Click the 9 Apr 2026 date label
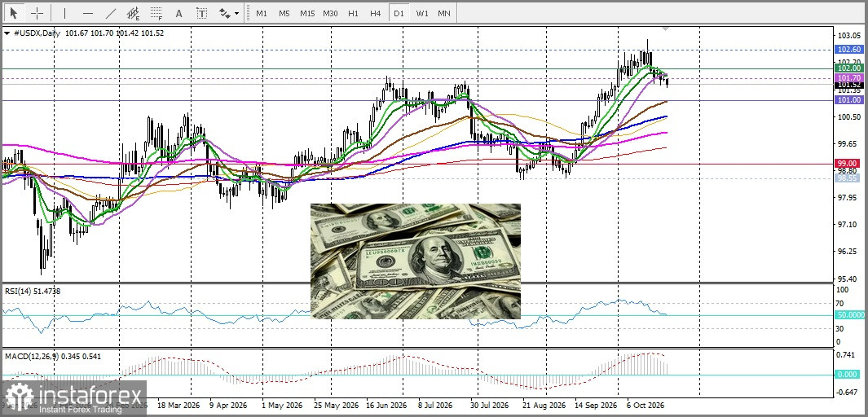Screen dimensions: 868x417 [x=229, y=405]
